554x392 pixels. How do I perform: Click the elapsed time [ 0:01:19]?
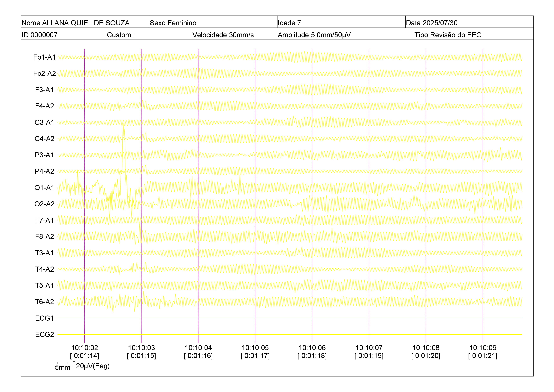(x=369, y=356)
